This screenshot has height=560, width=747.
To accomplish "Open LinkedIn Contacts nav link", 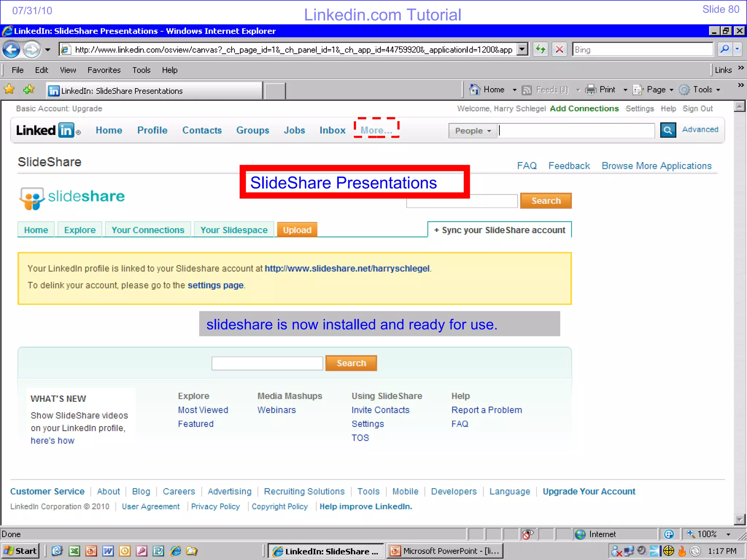I will pyautogui.click(x=202, y=130).
